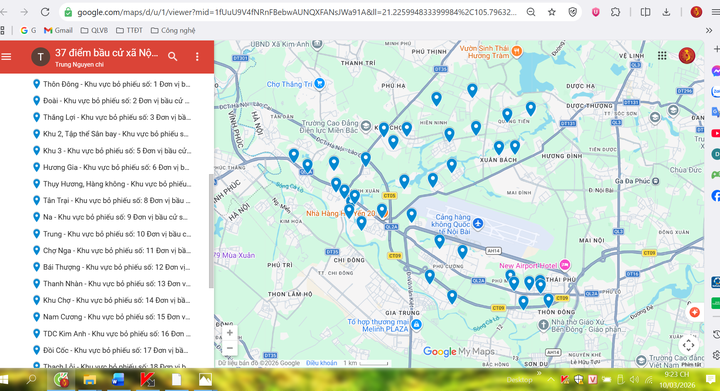Select Nam Cương - Khu vực bỏ phiếu số 15
The image size is (720, 391).
coord(112,317)
